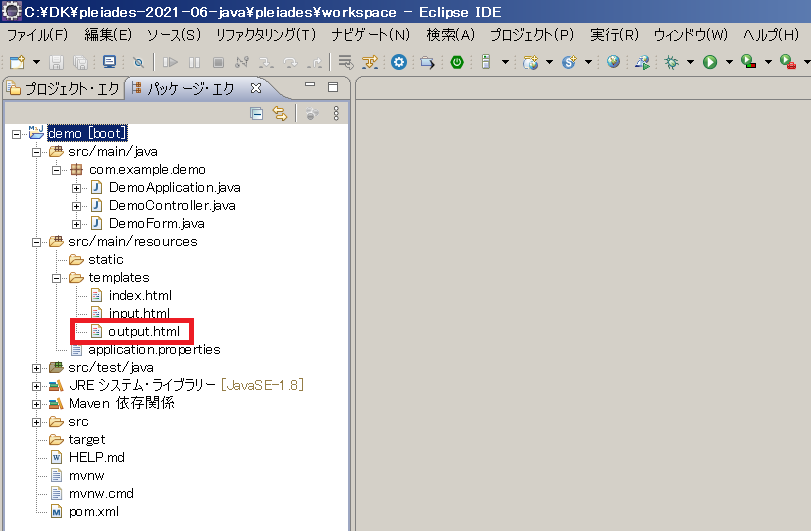Open the server launch dropdown arrow
The image size is (811, 531).
[505, 63]
